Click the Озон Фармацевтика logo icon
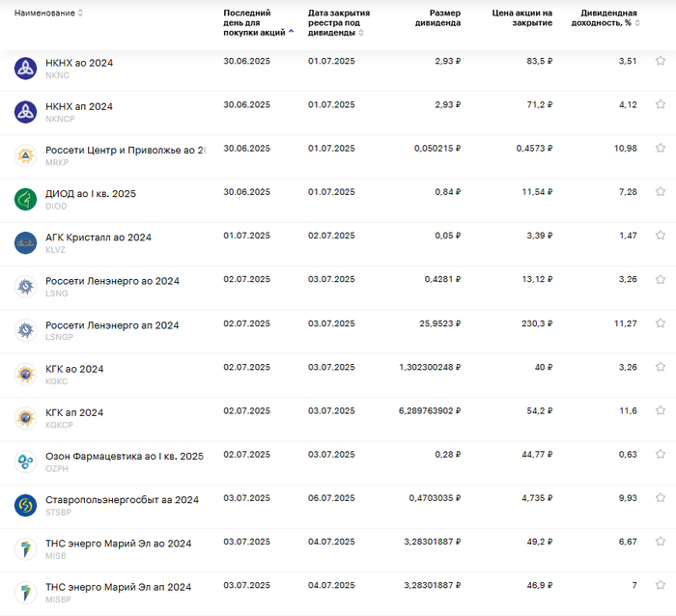The width and height of the screenshot is (676, 616). pos(25,462)
